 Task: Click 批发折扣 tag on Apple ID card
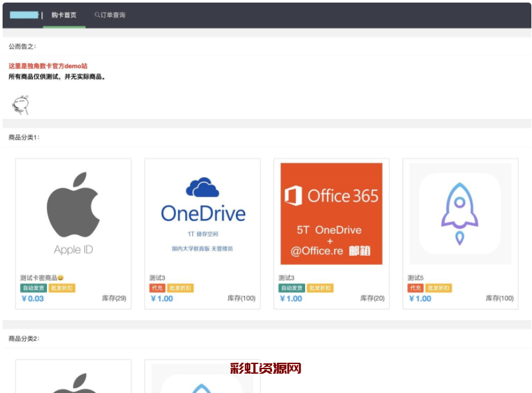62,288
